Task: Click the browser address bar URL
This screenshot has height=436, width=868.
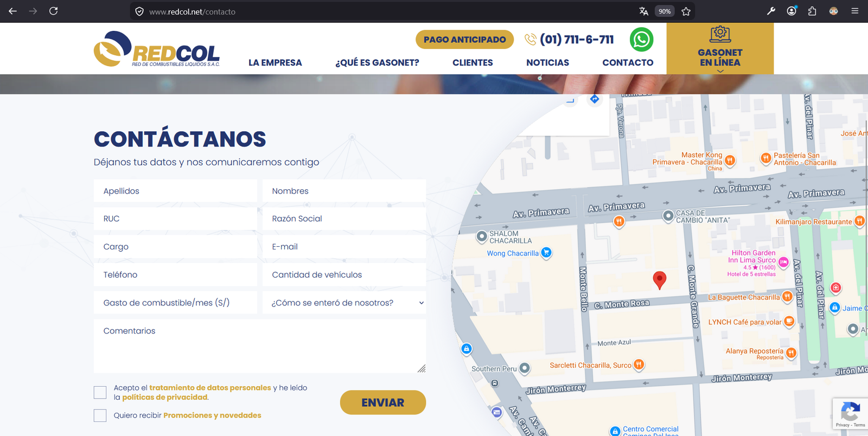Action: [x=192, y=11]
